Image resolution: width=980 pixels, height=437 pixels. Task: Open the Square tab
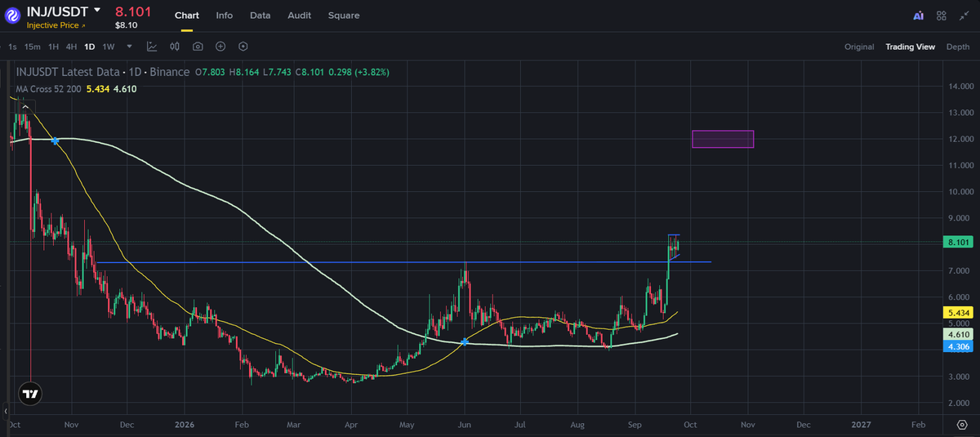click(x=344, y=16)
